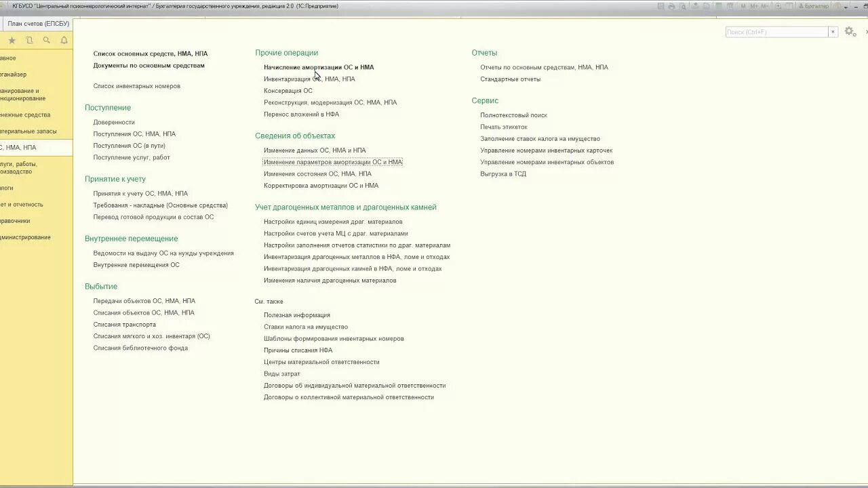868x488 pixels.
Task: Open the menu settings gear icon
Action: pyautogui.click(x=850, y=32)
